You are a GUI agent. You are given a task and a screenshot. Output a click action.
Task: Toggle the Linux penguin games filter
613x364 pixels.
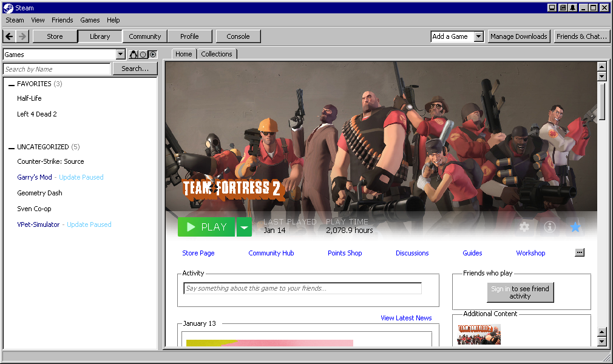(134, 55)
